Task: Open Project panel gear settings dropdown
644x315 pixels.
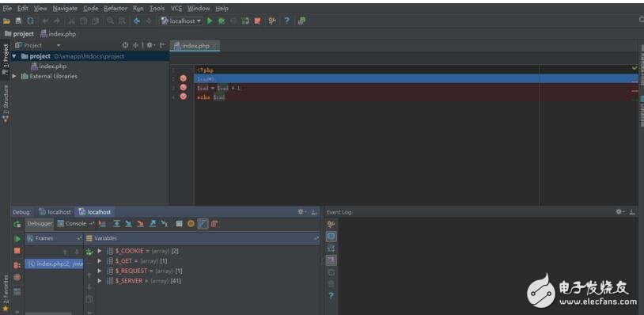Action: (x=150, y=45)
